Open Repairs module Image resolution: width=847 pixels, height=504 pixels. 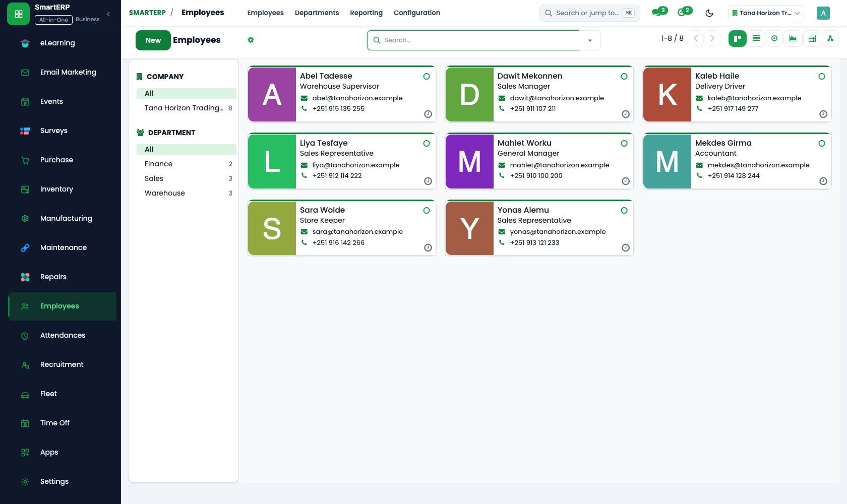click(63, 277)
